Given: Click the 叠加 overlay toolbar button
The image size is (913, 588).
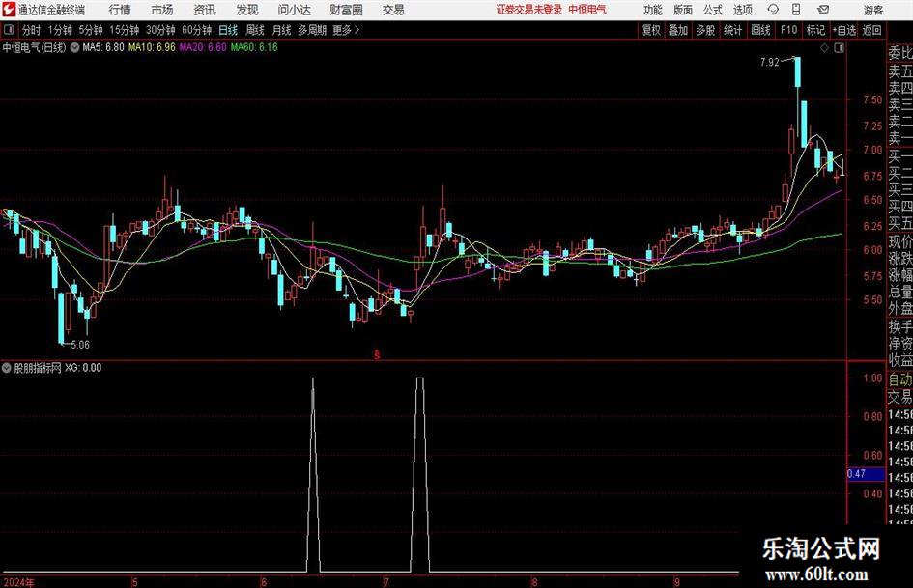Looking at the screenshot, I should [x=678, y=30].
